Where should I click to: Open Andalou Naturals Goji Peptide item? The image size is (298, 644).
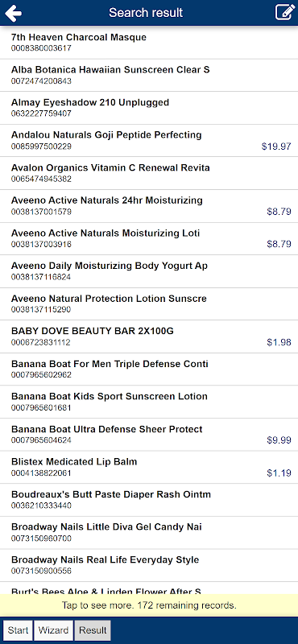[149, 140]
